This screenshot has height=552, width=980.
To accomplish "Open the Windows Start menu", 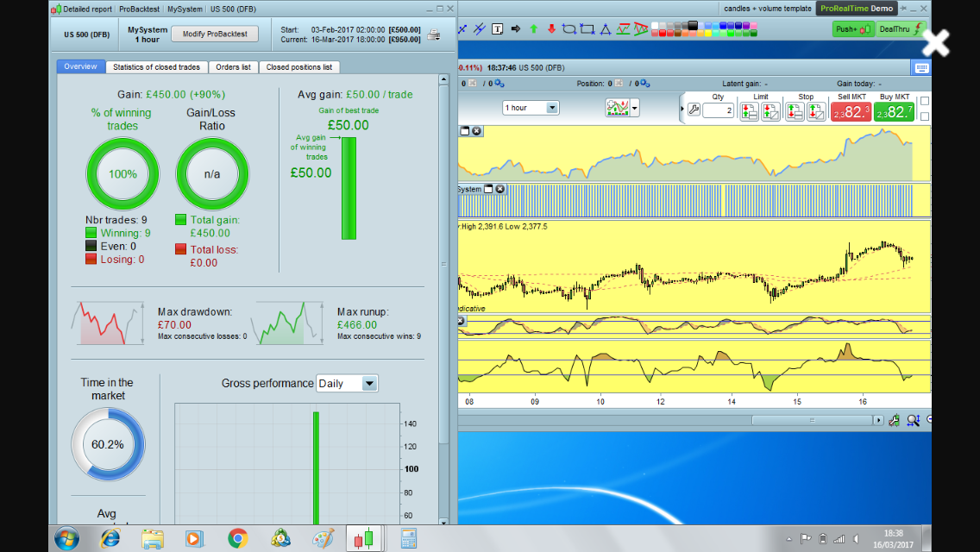I will click(67, 538).
